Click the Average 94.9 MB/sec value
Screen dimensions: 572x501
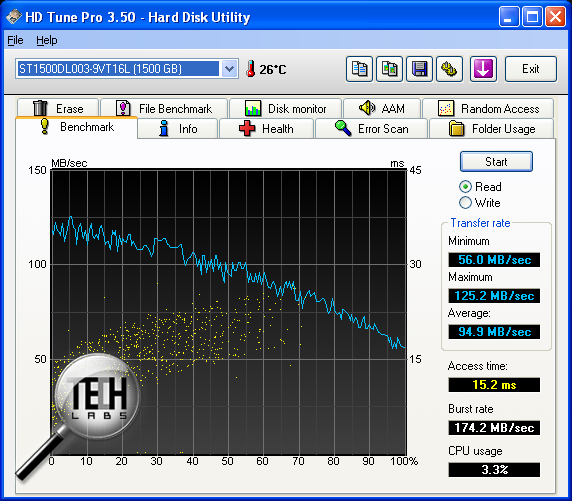(494, 332)
